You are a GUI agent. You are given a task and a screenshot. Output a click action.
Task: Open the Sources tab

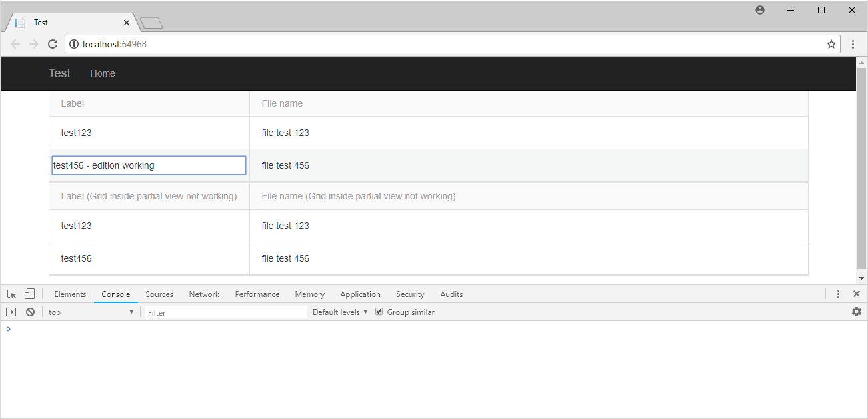(x=159, y=294)
